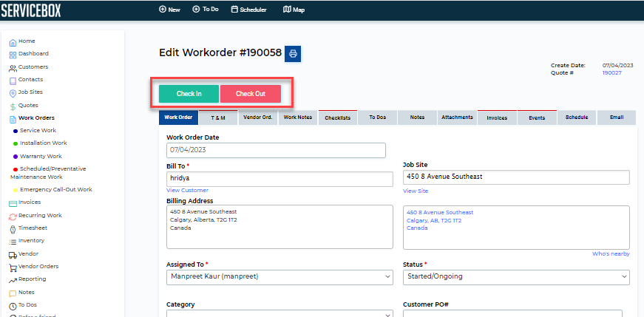
Task: Click the blue job site address link
Action: (x=440, y=220)
